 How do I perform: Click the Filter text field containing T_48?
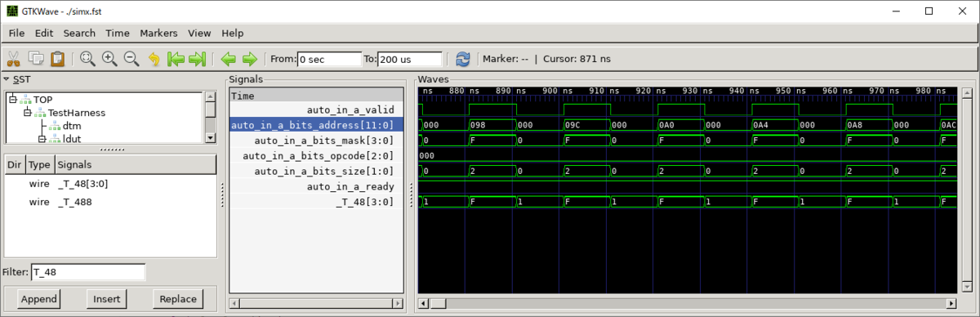coord(88,272)
